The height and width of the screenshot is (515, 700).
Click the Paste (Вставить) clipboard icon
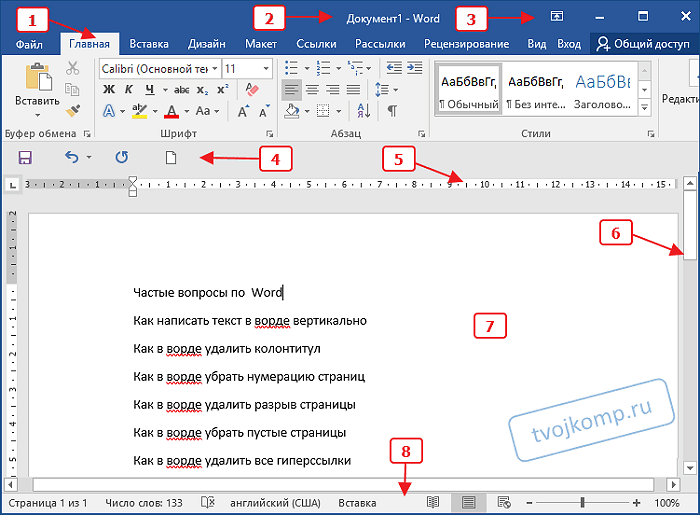(38, 78)
